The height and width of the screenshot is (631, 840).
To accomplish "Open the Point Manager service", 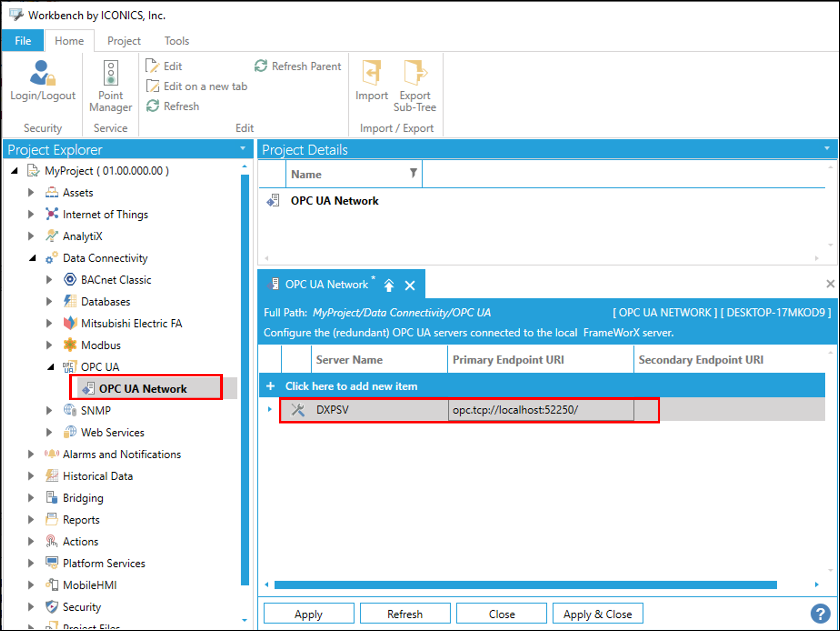I will (x=110, y=73).
